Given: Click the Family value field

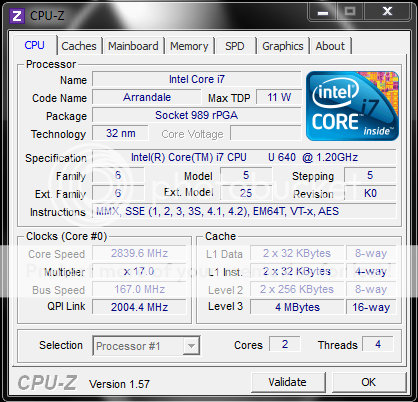Looking at the screenshot, I should click(x=118, y=175).
